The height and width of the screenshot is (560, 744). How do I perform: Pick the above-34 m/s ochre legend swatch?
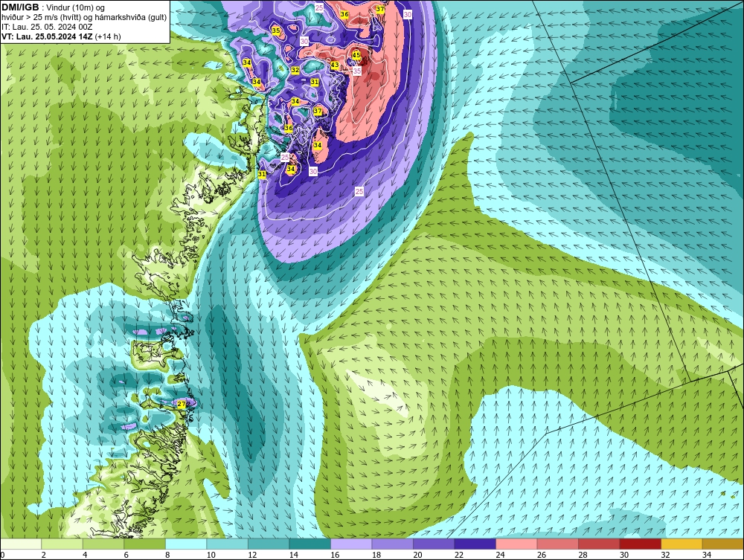pyautogui.click(x=722, y=544)
